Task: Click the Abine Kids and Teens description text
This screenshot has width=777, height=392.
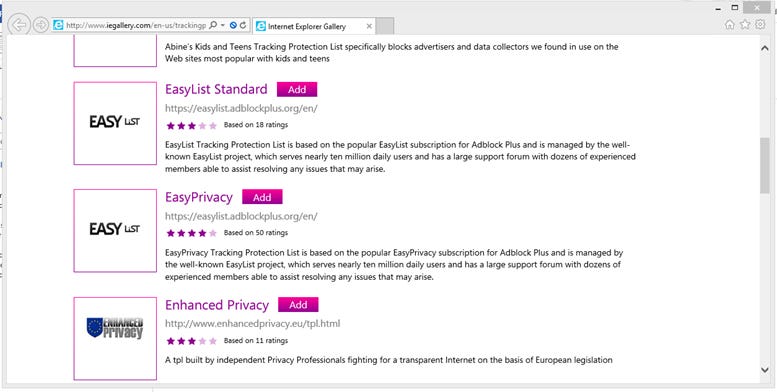Action: [391, 53]
